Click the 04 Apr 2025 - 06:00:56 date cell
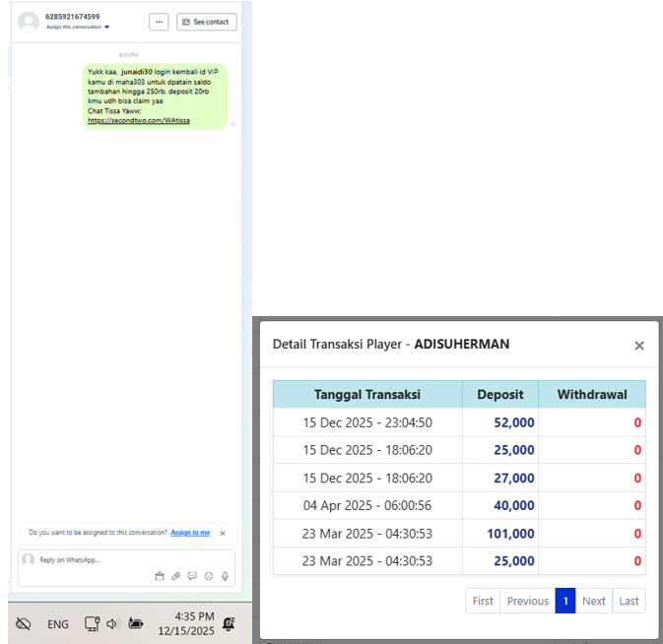Screen dimensions: 663x644 click(367, 505)
